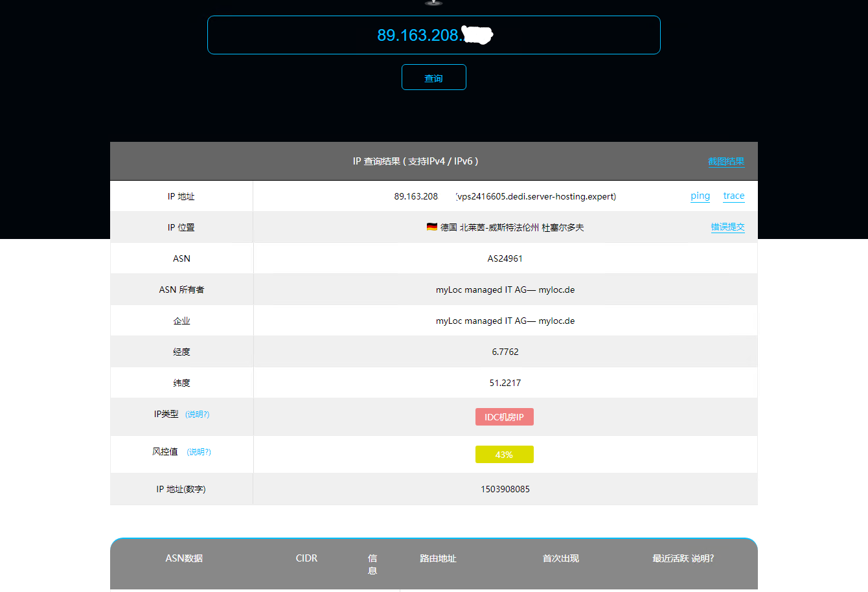Select the location text 德国 北莱茵-威斯特法伦州 杜塞尔多夫
Viewport: 868px width, 592px height.
(512, 227)
